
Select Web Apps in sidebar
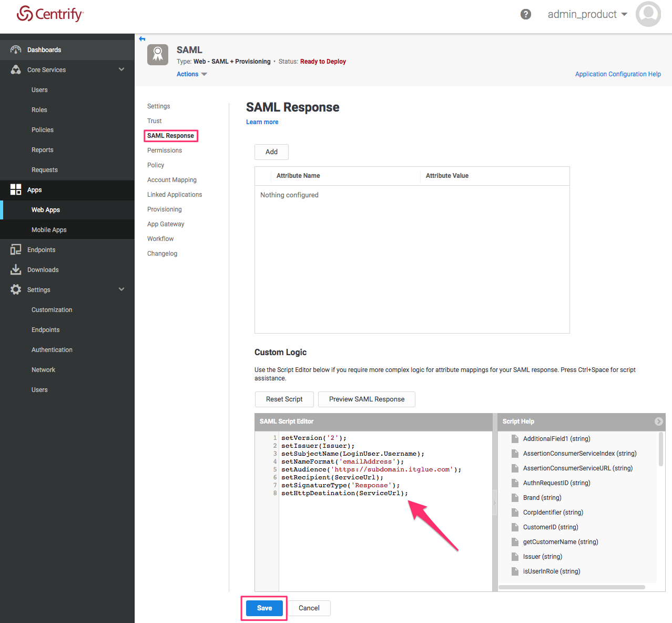coord(46,210)
